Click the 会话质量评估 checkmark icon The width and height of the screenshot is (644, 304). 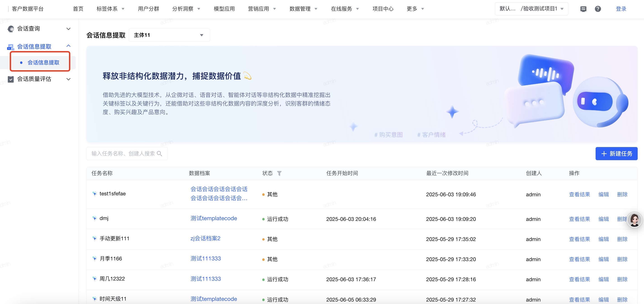pos(11,79)
